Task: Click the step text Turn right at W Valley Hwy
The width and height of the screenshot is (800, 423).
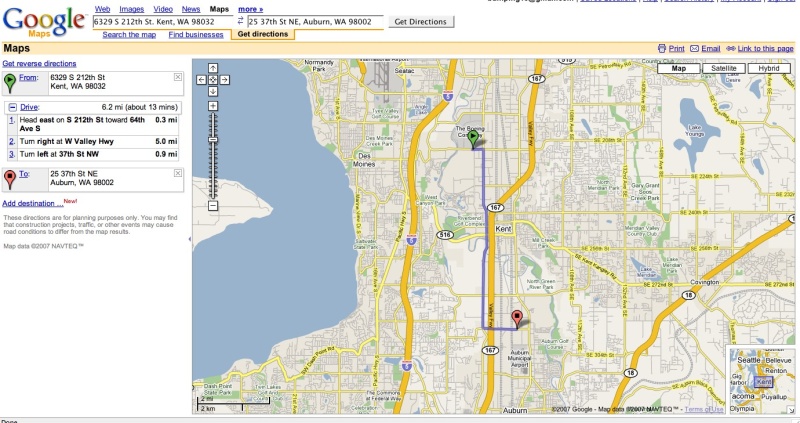Action: click(66, 141)
